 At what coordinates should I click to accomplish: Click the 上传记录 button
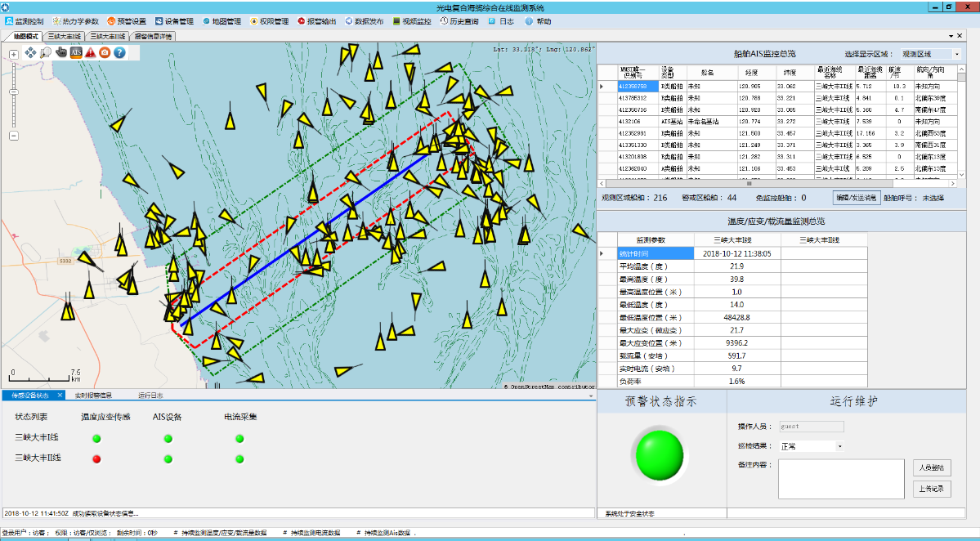click(932, 489)
